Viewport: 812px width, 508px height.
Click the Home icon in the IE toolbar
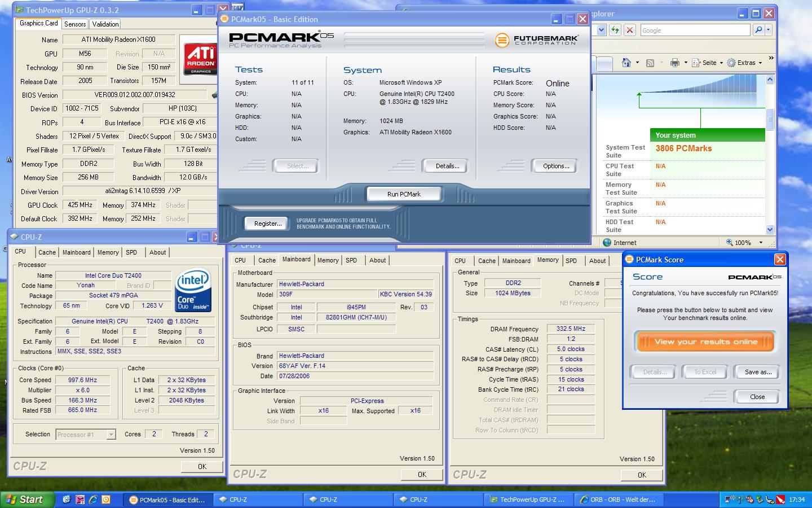pos(626,63)
